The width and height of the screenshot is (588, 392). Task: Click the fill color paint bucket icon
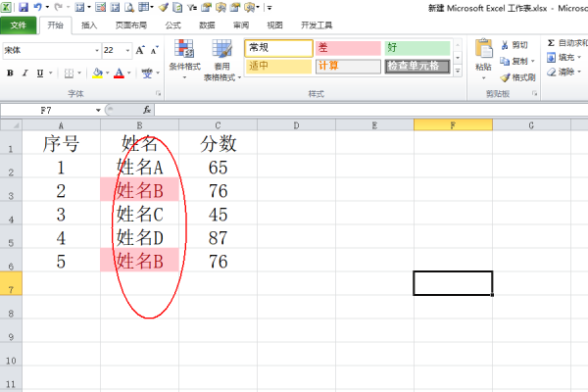[x=97, y=73]
